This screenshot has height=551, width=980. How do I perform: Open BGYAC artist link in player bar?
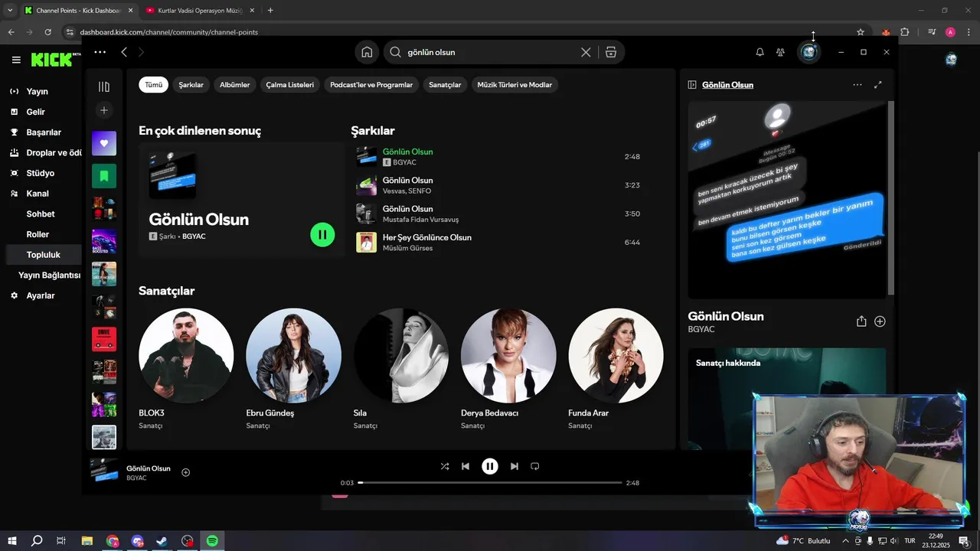(136, 478)
